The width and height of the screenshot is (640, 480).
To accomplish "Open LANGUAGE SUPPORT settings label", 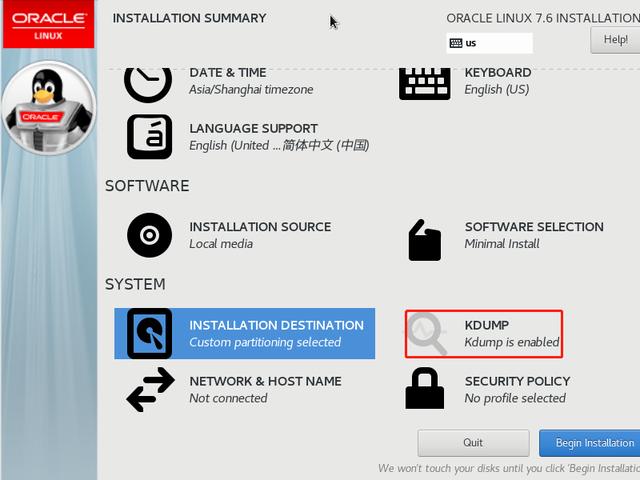I will click(x=253, y=129).
